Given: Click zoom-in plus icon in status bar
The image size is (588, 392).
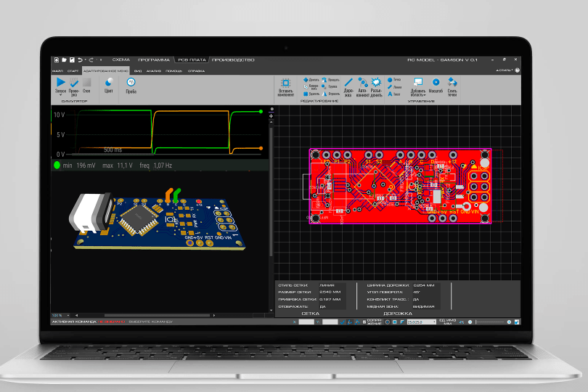Looking at the screenshot, I should [x=510, y=322].
